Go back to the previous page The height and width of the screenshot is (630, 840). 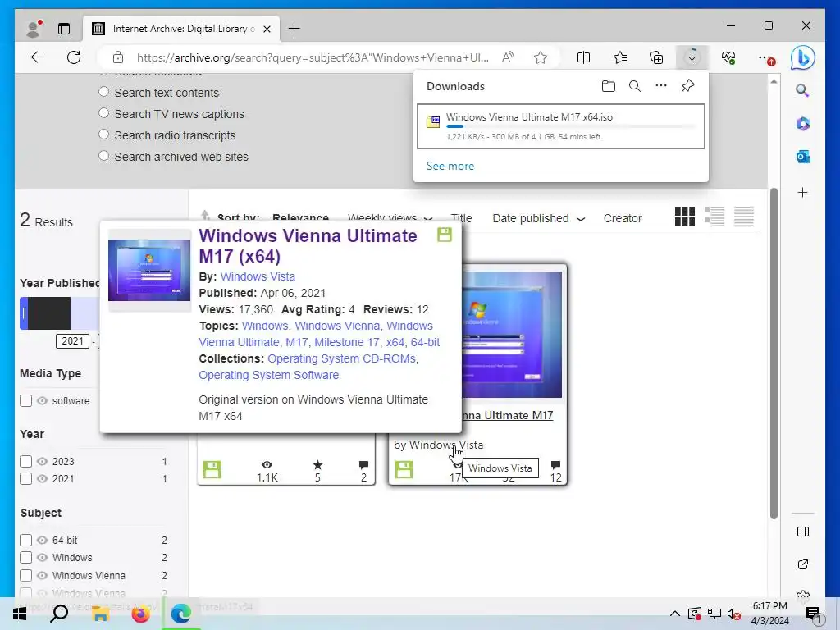tap(38, 57)
